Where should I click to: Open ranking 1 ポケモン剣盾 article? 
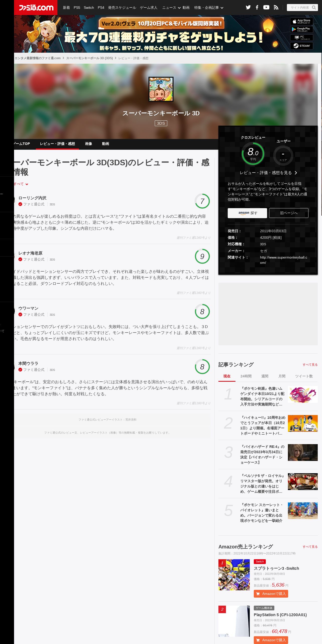(263, 396)
